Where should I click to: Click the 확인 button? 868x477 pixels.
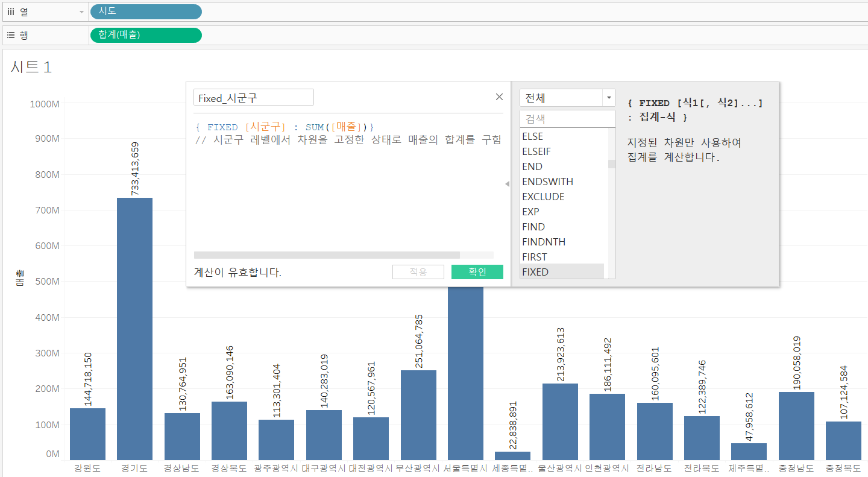pyautogui.click(x=477, y=272)
